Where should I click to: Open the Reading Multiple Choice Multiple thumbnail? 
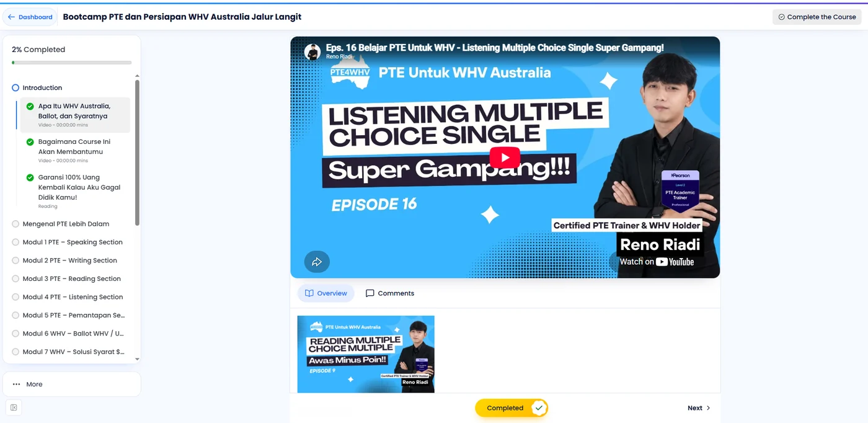point(366,354)
